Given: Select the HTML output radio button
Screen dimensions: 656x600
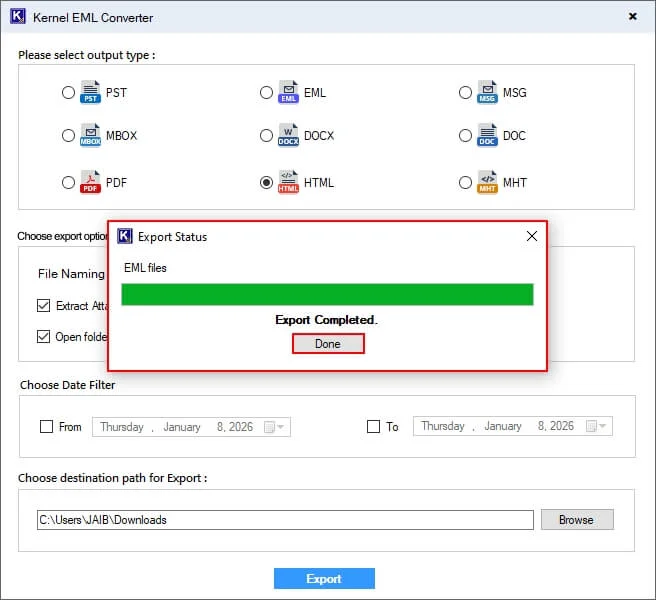Looking at the screenshot, I should [266, 182].
